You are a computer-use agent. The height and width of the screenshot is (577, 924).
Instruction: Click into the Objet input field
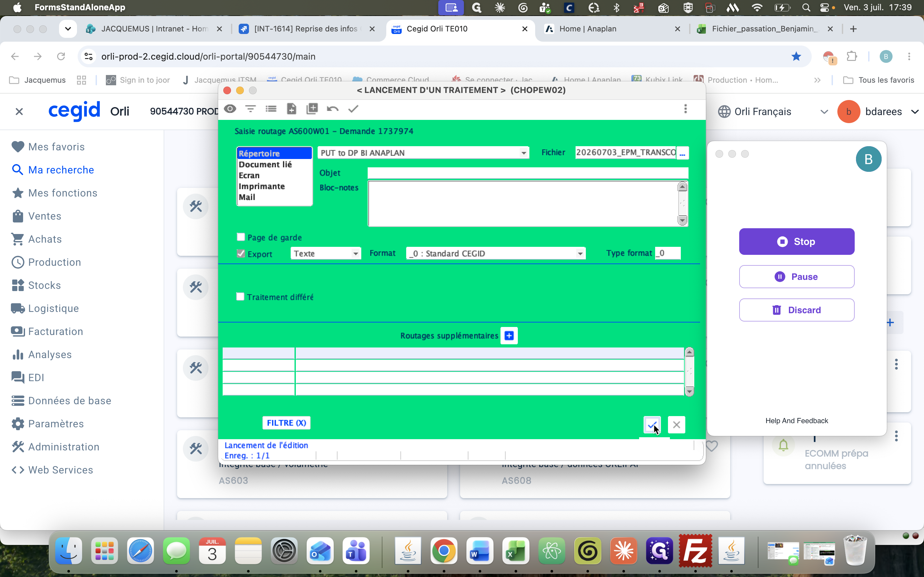click(528, 173)
